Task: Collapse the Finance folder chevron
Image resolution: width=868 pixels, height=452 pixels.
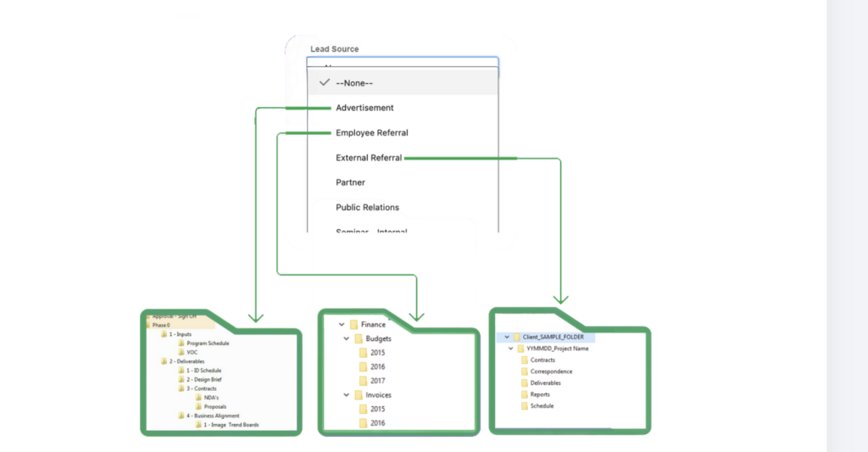Action: click(342, 325)
